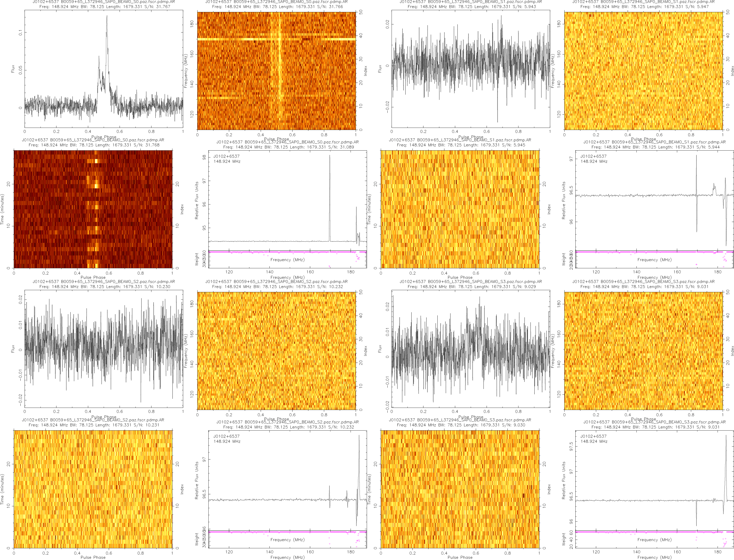Click the S2 flux profile plot
This screenshot has width=734, height=560.
pyautogui.click(x=104, y=348)
